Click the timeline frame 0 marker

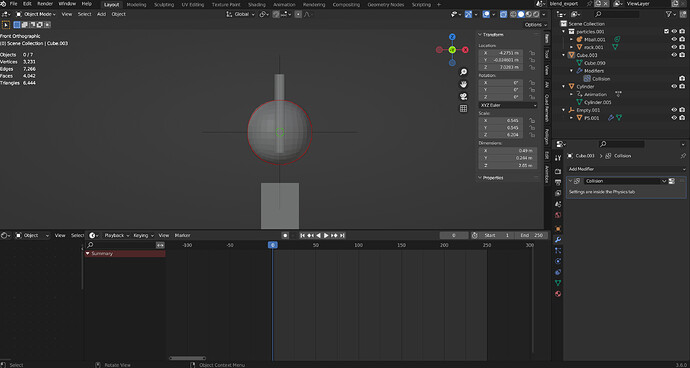273,245
